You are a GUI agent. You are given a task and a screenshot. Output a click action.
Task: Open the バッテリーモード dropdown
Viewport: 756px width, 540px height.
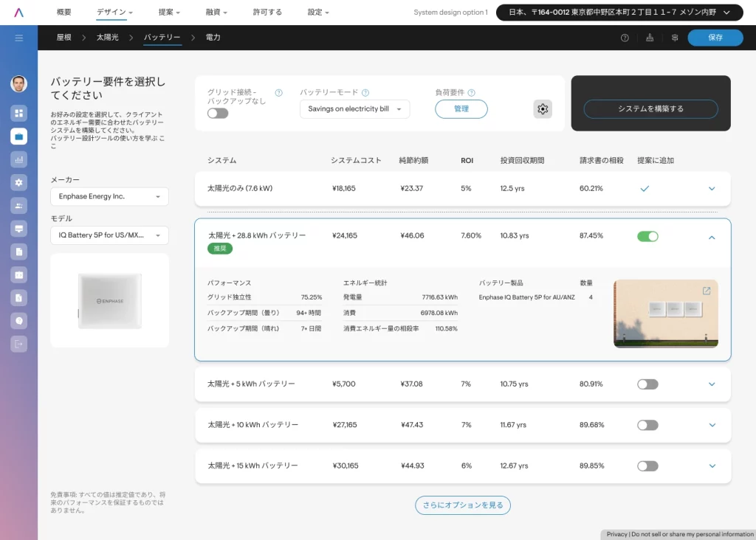pos(354,109)
